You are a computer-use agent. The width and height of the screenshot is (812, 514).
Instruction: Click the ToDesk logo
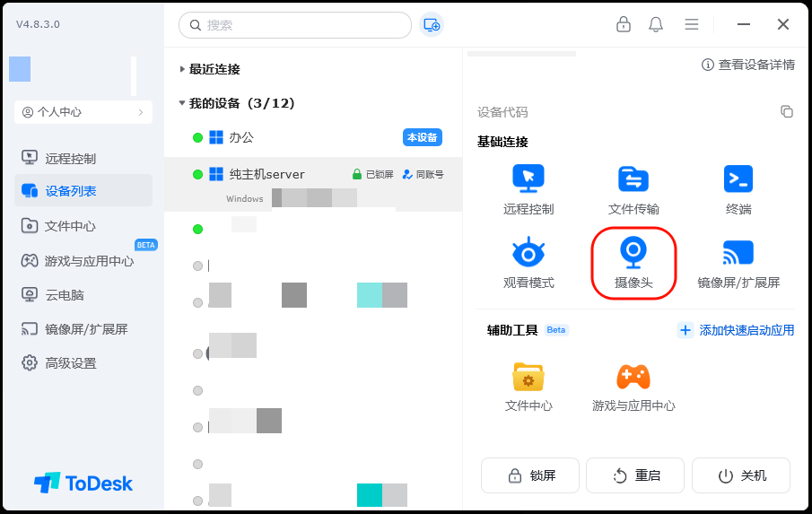(x=83, y=483)
